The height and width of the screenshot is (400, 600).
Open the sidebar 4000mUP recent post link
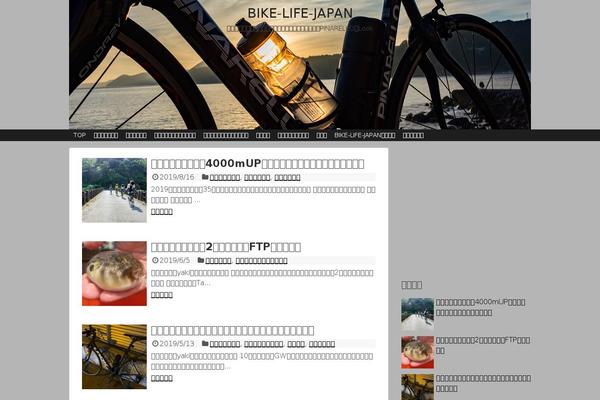481,307
